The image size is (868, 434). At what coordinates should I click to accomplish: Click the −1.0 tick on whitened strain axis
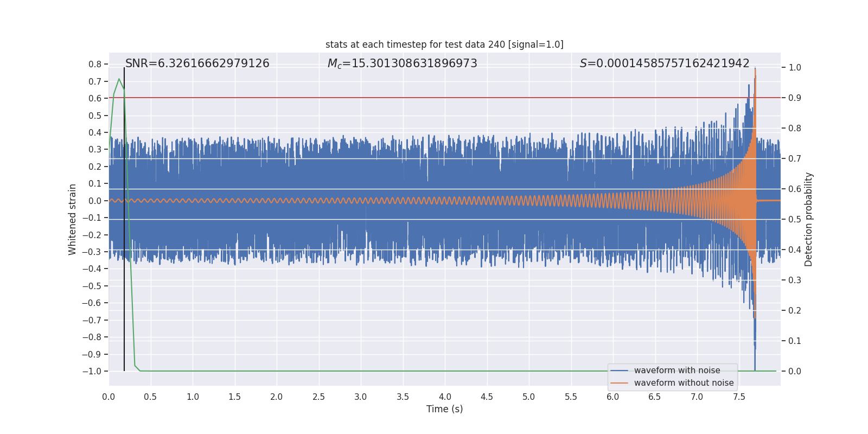point(92,371)
